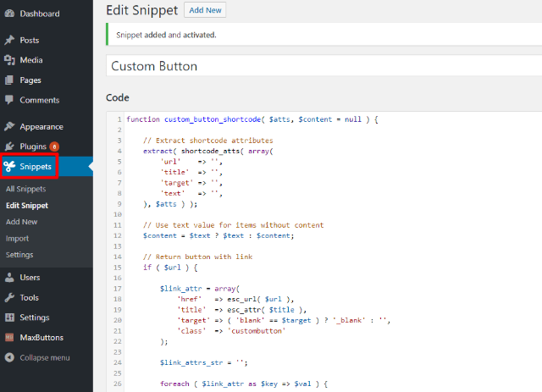Open the All Snippets submenu link
542x392 pixels.
pos(25,189)
